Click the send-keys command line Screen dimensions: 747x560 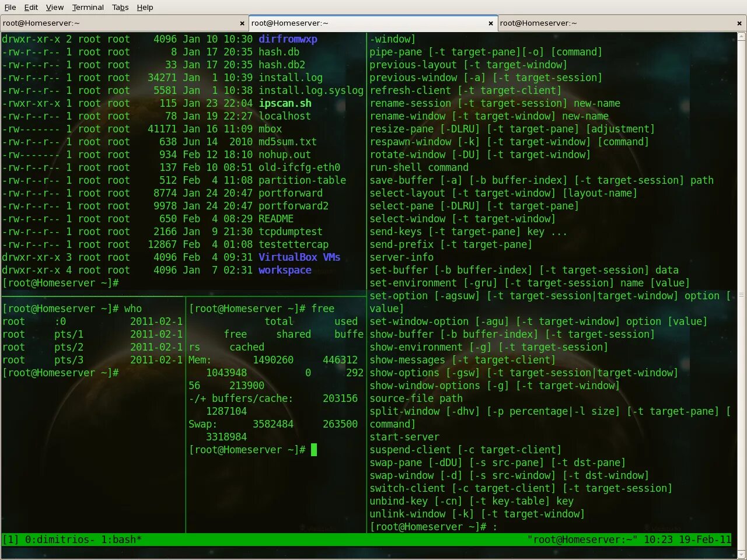tap(468, 232)
